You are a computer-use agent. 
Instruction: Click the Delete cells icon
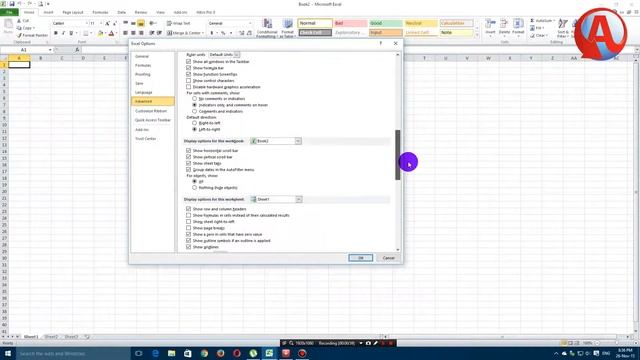point(504,24)
